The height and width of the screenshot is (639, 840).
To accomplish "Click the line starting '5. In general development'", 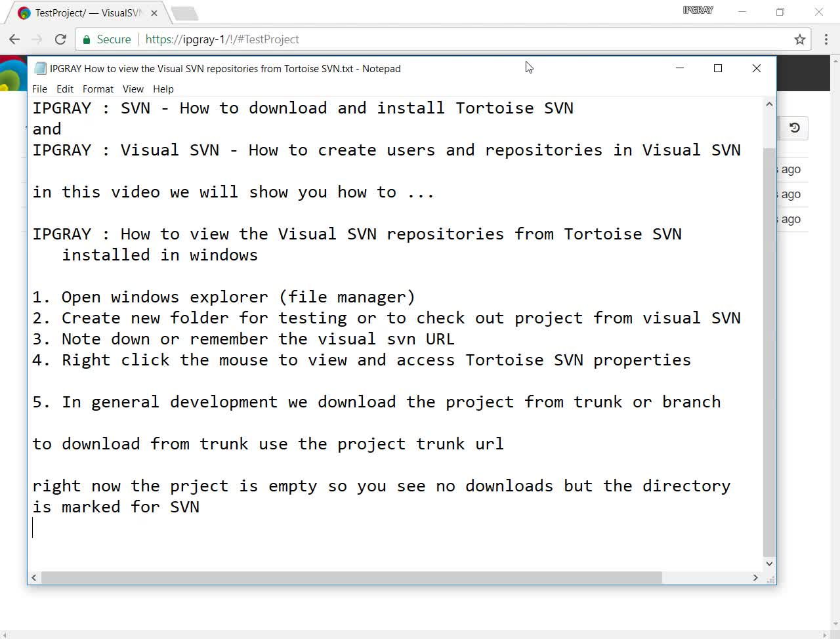I will (377, 402).
